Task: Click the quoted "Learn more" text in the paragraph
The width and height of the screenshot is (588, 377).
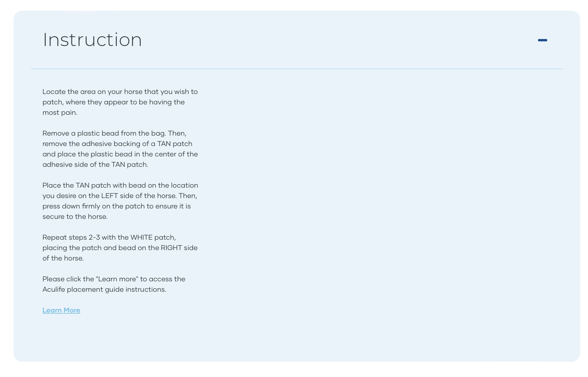Action: click(x=117, y=279)
